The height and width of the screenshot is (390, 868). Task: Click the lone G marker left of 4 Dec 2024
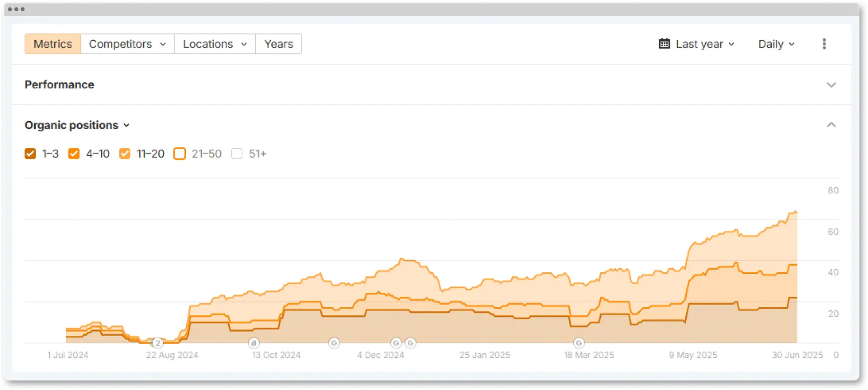[x=335, y=343]
